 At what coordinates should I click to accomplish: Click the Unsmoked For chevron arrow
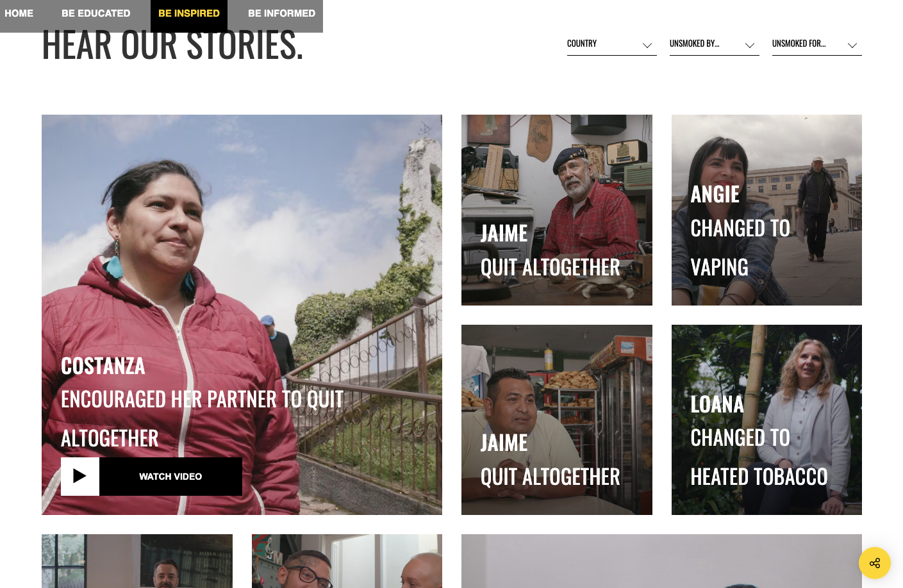[852, 45]
